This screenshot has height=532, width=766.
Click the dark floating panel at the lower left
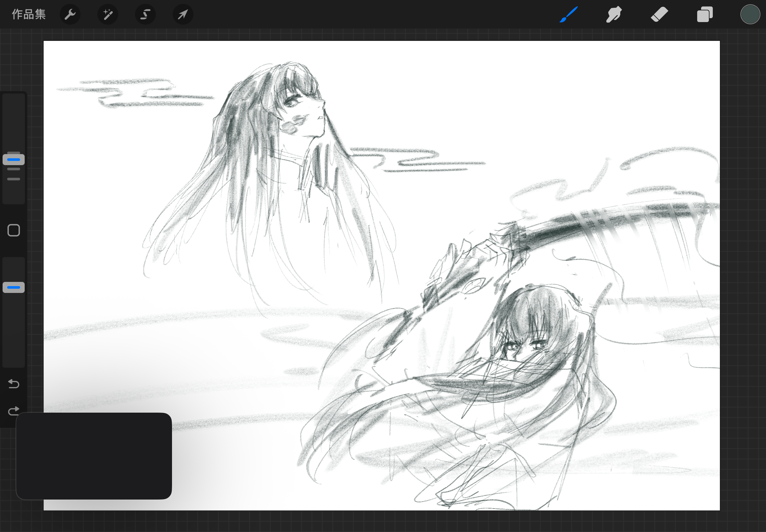tap(94, 456)
